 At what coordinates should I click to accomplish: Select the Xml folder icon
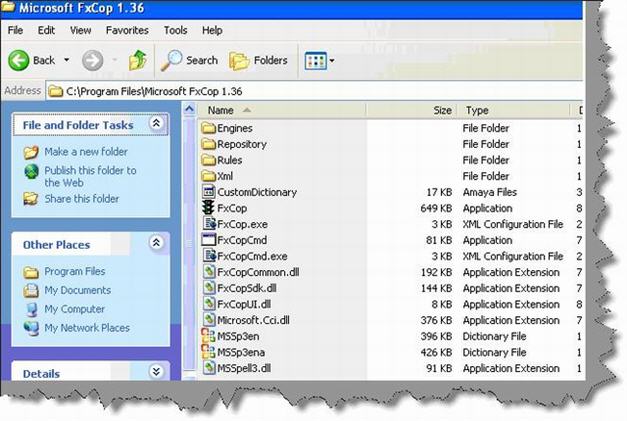tap(208, 176)
